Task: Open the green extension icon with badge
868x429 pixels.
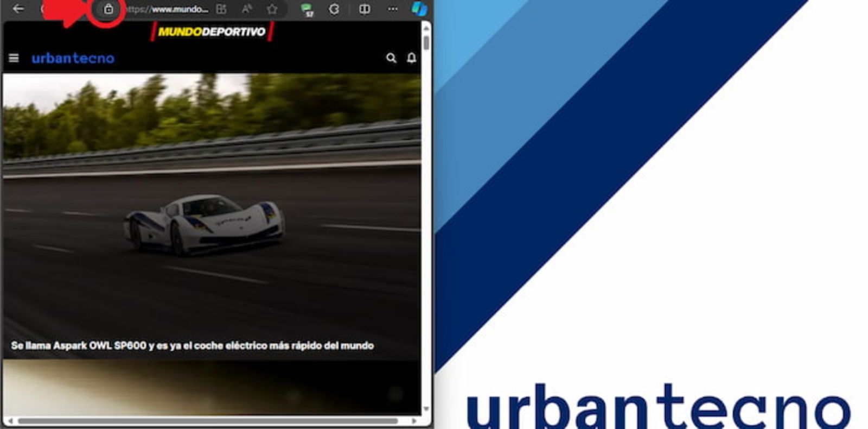Action: [307, 9]
